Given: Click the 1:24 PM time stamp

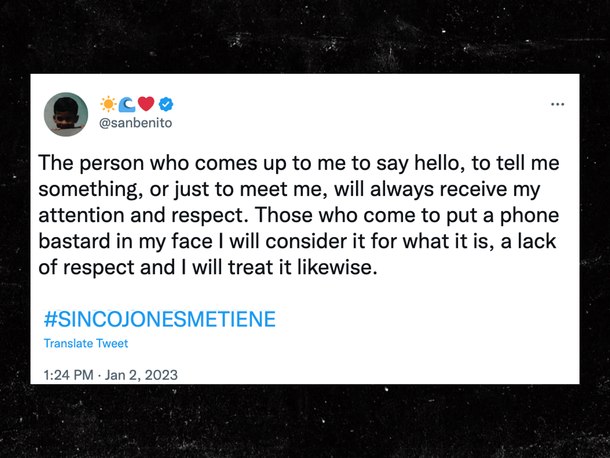Looking at the screenshot, I should 68,375.
